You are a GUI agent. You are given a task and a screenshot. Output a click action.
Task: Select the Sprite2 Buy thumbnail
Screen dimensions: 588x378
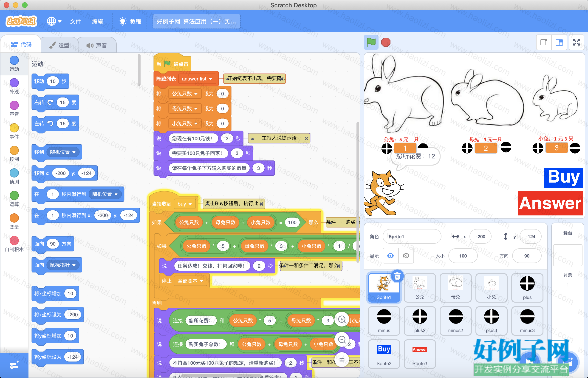point(384,354)
